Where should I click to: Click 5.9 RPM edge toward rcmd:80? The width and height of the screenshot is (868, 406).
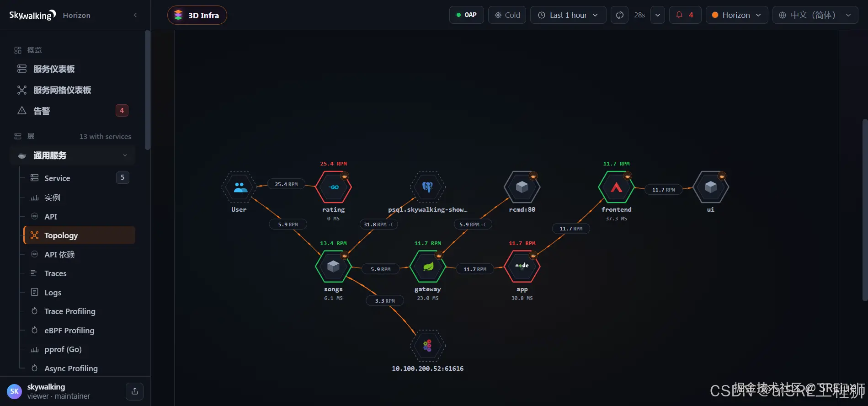pos(473,224)
